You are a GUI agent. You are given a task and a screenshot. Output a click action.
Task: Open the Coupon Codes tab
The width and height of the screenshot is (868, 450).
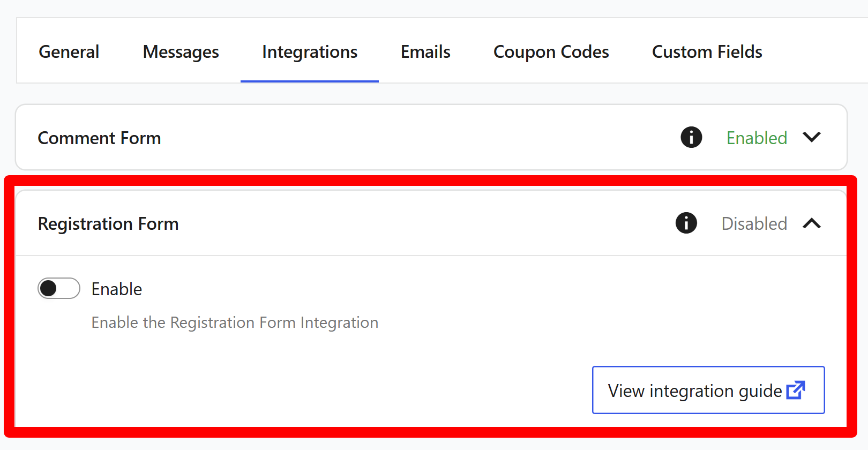point(551,51)
